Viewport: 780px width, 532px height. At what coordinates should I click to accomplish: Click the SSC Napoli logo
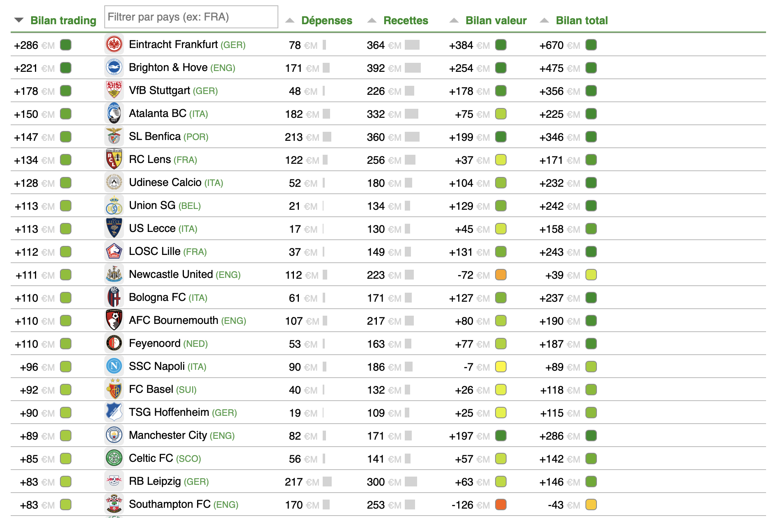pos(114,367)
